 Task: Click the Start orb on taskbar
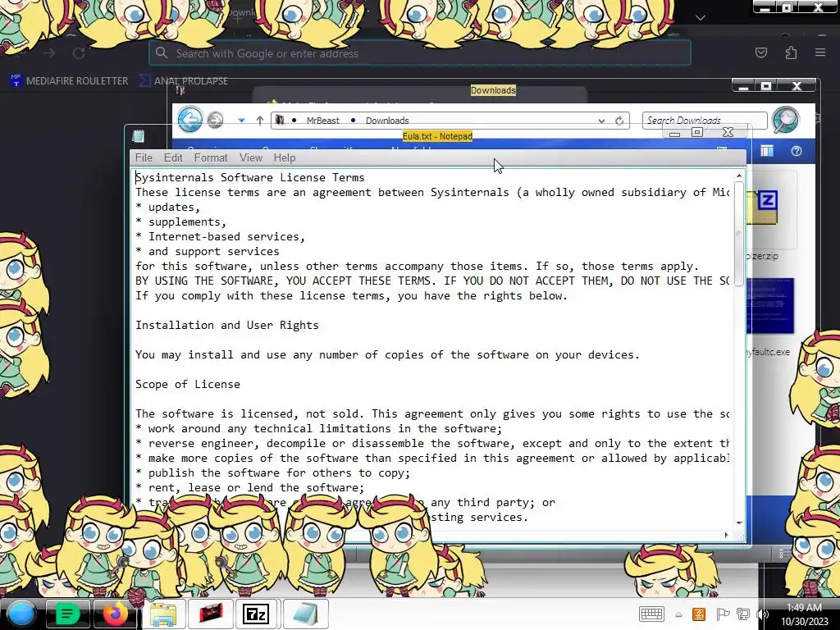click(21, 614)
